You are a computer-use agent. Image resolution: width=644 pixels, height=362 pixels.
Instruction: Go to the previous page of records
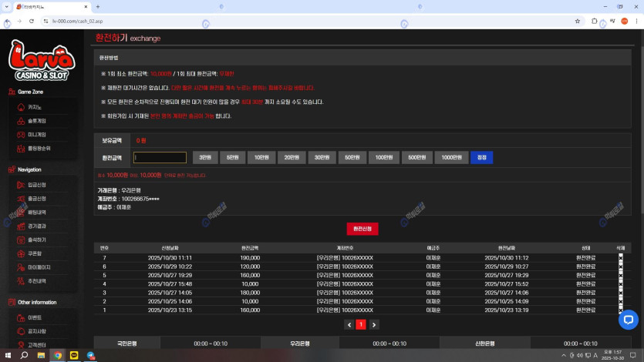(x=349, y=325)
